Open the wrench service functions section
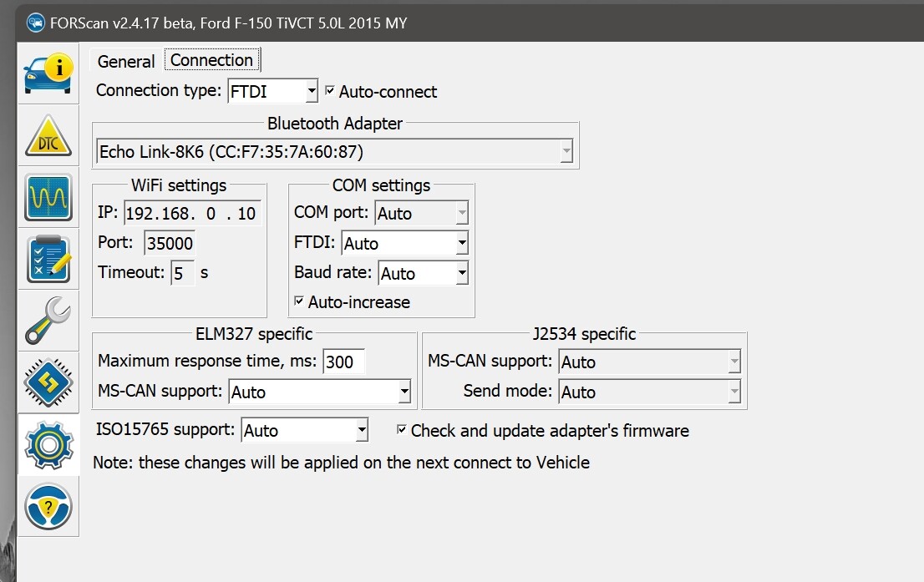 click(x=48, y=321)
